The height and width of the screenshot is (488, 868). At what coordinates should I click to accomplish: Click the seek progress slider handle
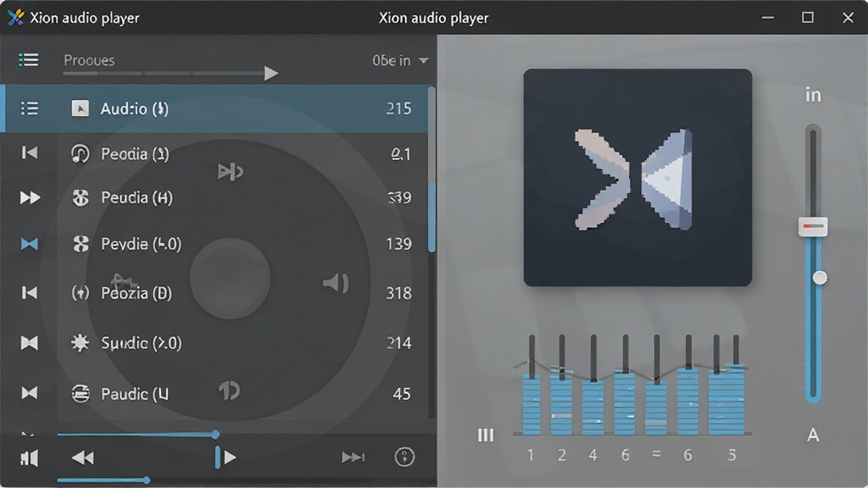[215, 435]
